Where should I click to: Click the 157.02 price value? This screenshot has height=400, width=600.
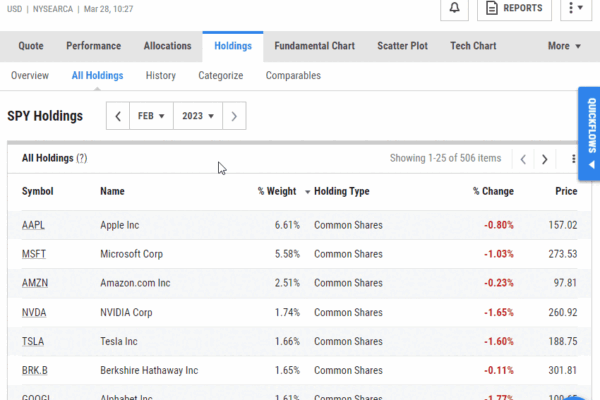[562, 225]
